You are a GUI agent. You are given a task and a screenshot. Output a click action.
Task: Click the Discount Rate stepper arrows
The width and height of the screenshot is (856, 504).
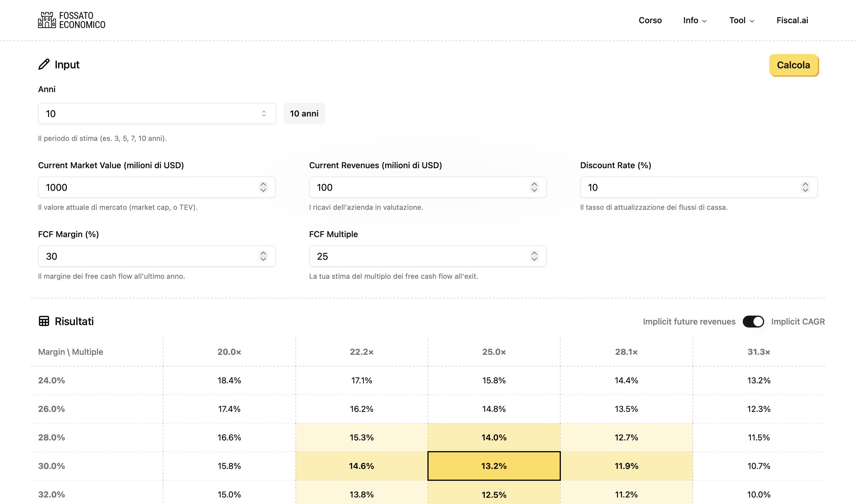click(805, 187)
